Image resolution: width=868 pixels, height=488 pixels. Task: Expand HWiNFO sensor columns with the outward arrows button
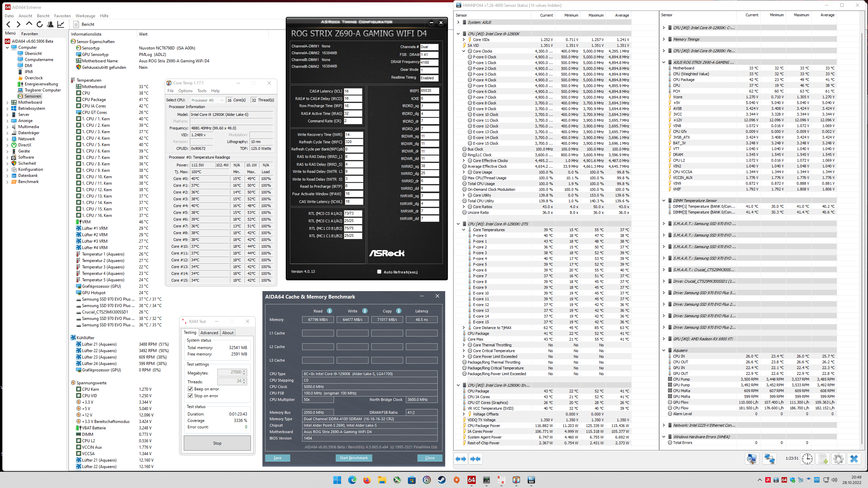461,459
